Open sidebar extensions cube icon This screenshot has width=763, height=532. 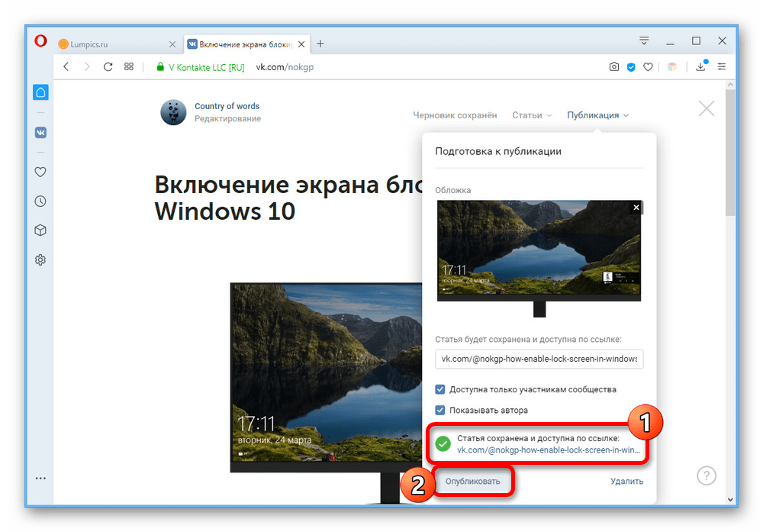coord(40,231)
